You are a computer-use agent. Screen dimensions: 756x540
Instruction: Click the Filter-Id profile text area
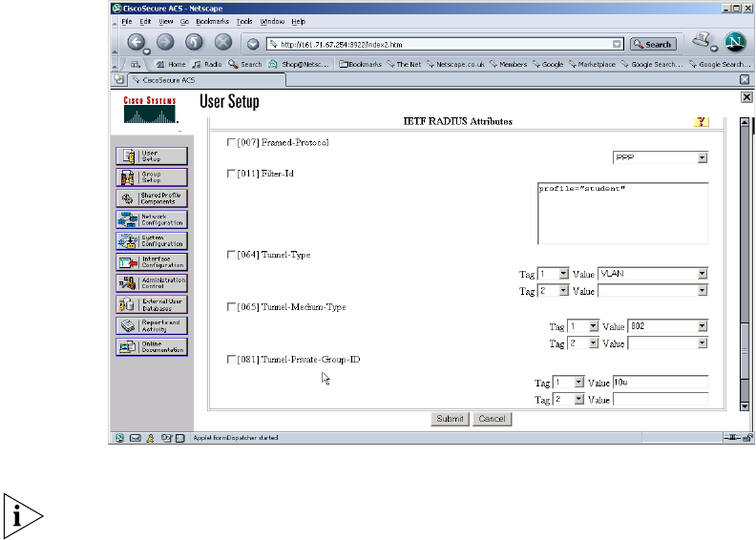tap(623, 214)
